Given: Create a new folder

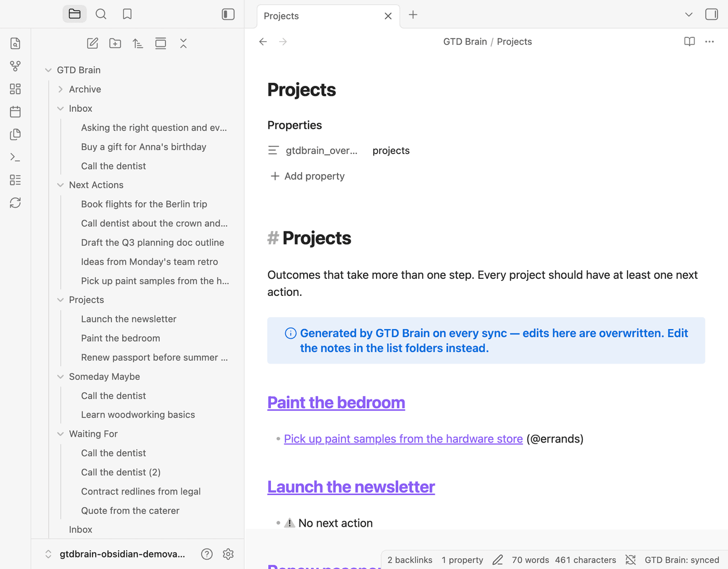Looking at the screenshot, I should [115, 43].
